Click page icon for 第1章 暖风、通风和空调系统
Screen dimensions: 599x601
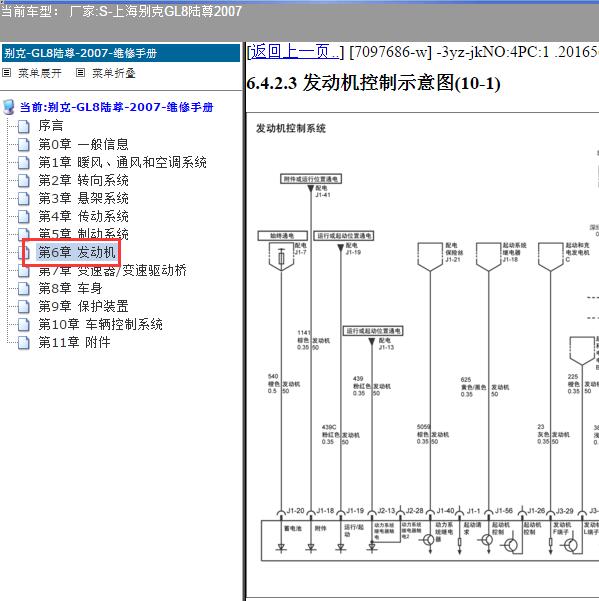pos(24,163)
